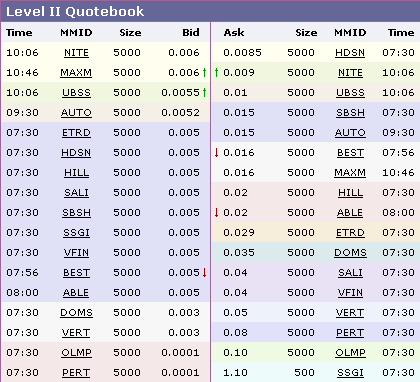Open VERT link at ask 0.05

click(350, 313)
